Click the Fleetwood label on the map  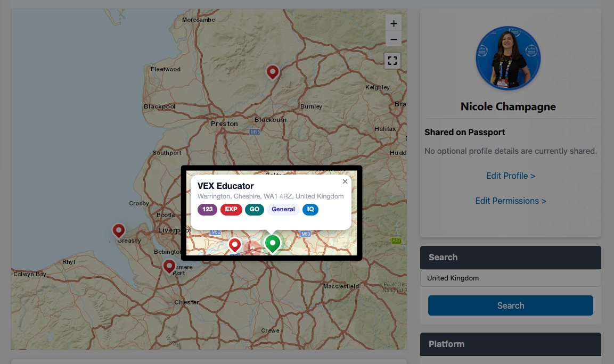pos(166,69)
